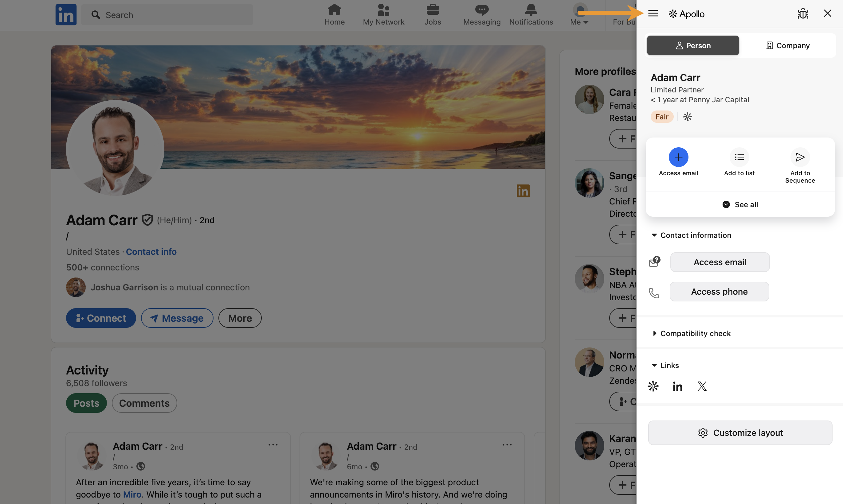Select the Access email plus icon
This screenshot has height=504, width=843.
[678, 157]
